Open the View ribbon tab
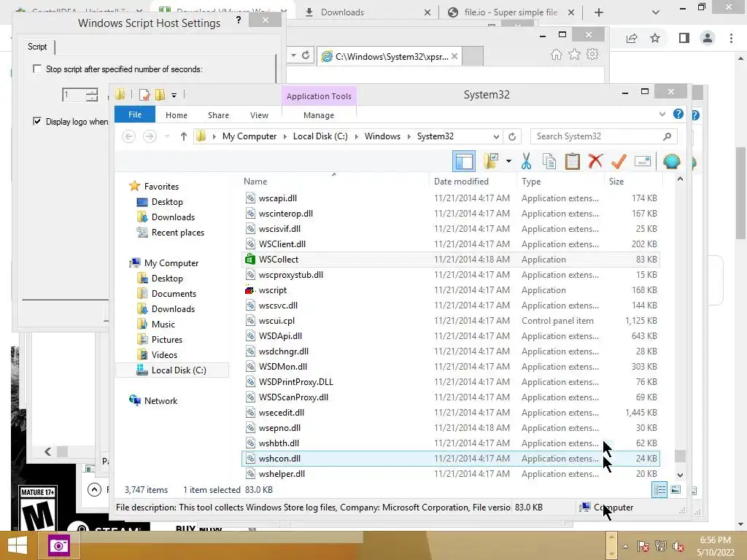The height and width of the screenshot is (560, 747). click(x=259, y=115)
